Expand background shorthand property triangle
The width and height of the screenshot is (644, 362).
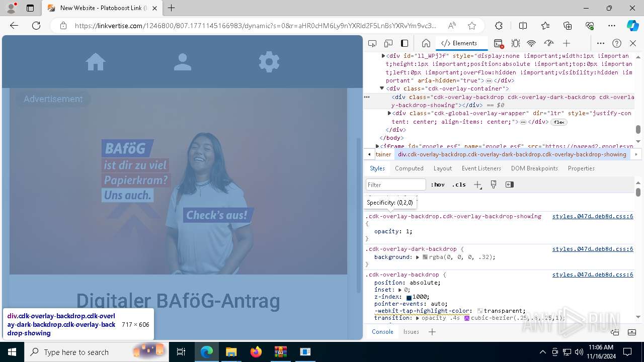(418, 257)
